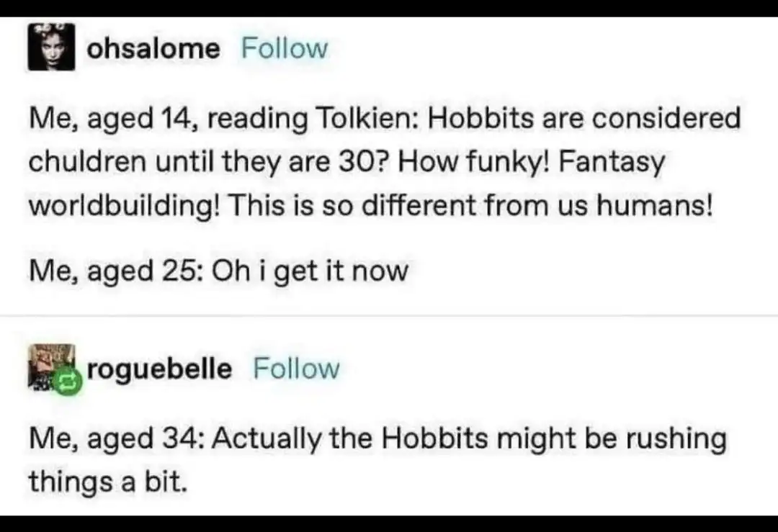Click the word "rushing" in the reply
This screenshot has height=532, width=778.
677,438
